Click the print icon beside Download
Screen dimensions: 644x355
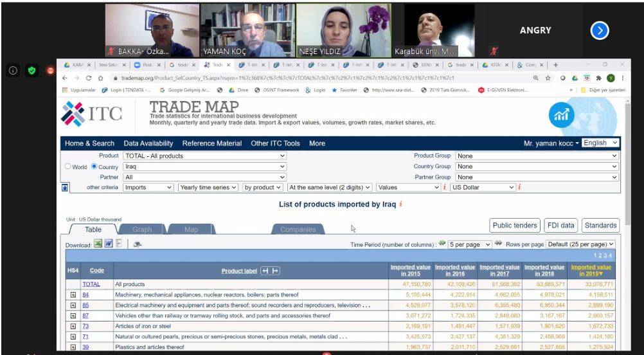pyautogui.click(x=138, y=244)
